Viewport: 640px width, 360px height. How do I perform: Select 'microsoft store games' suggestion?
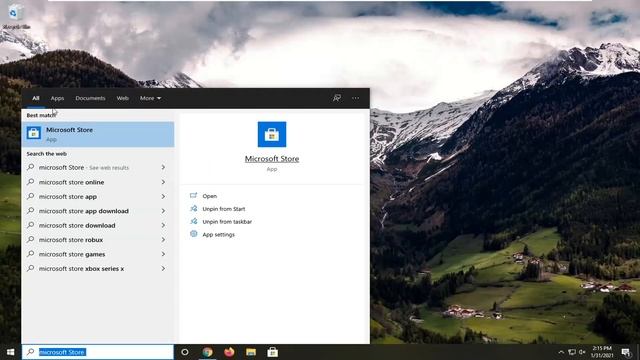[98, 254]
